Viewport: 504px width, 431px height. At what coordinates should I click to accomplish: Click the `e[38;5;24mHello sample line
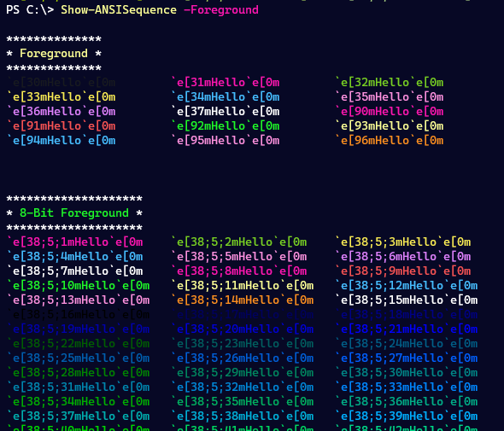pos(407,344)
